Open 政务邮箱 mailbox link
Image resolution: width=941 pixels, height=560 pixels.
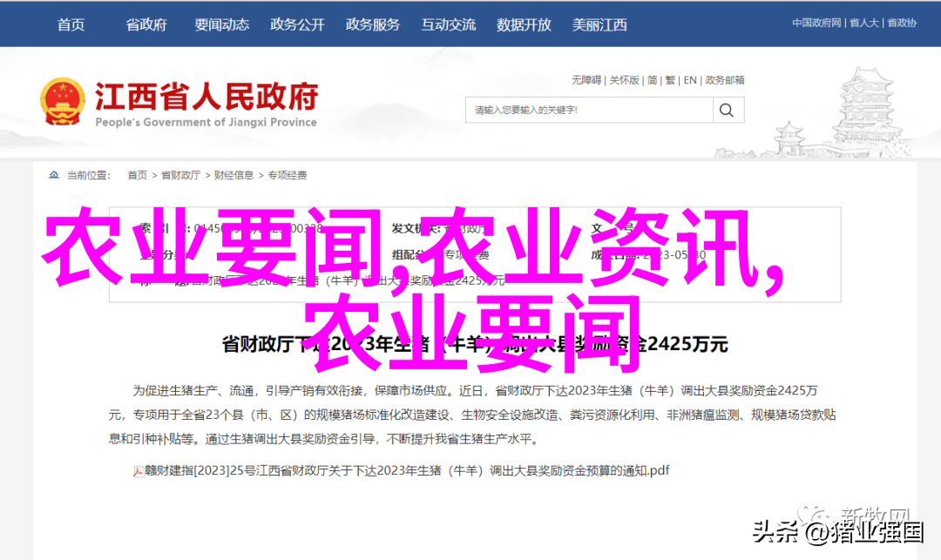pyautogui.click(x=725, y=80)
